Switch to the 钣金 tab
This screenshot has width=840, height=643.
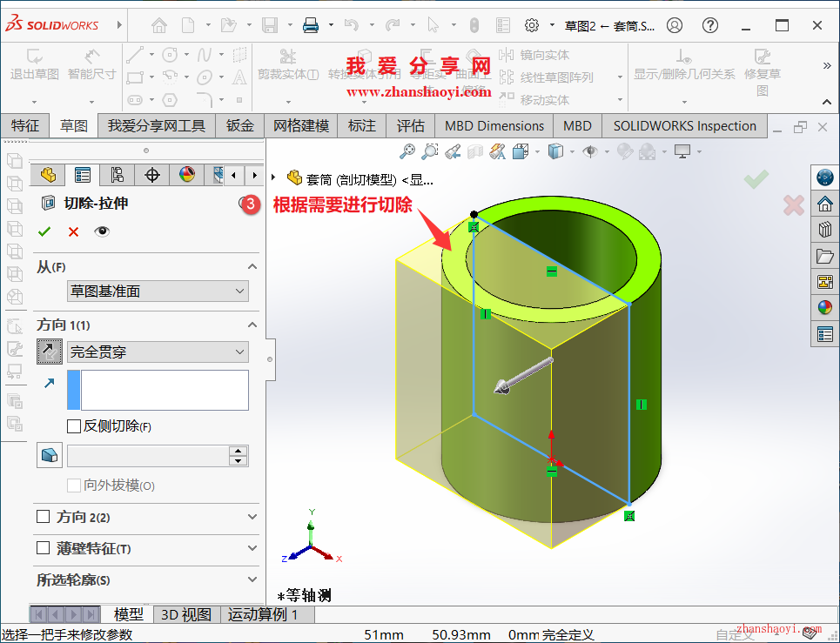[239, 126]
